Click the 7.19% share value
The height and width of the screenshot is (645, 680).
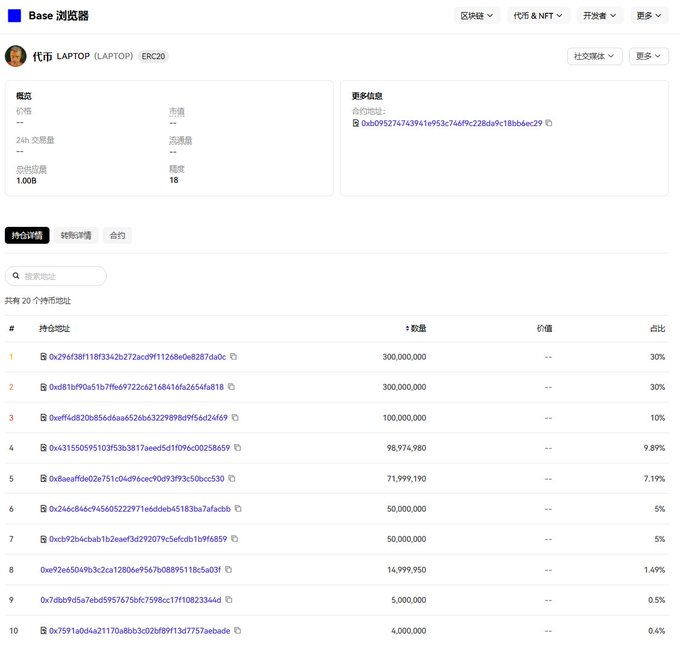[x=654, y=478]
